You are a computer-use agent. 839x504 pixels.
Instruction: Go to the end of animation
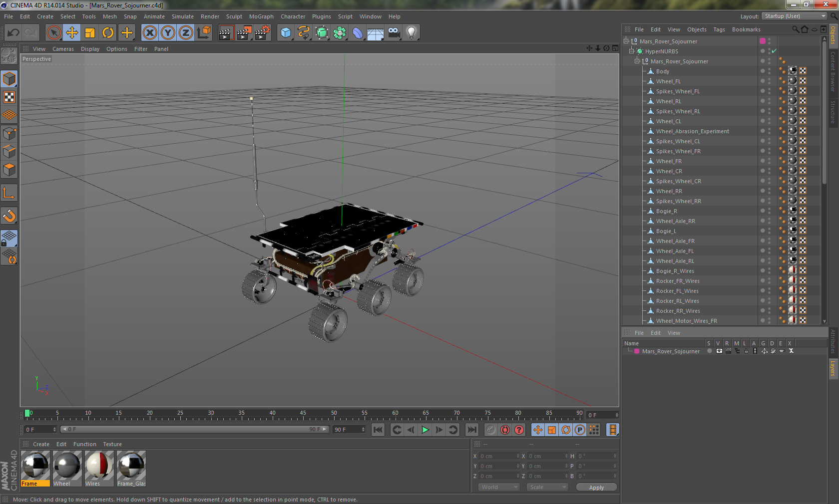click(471, 430)
